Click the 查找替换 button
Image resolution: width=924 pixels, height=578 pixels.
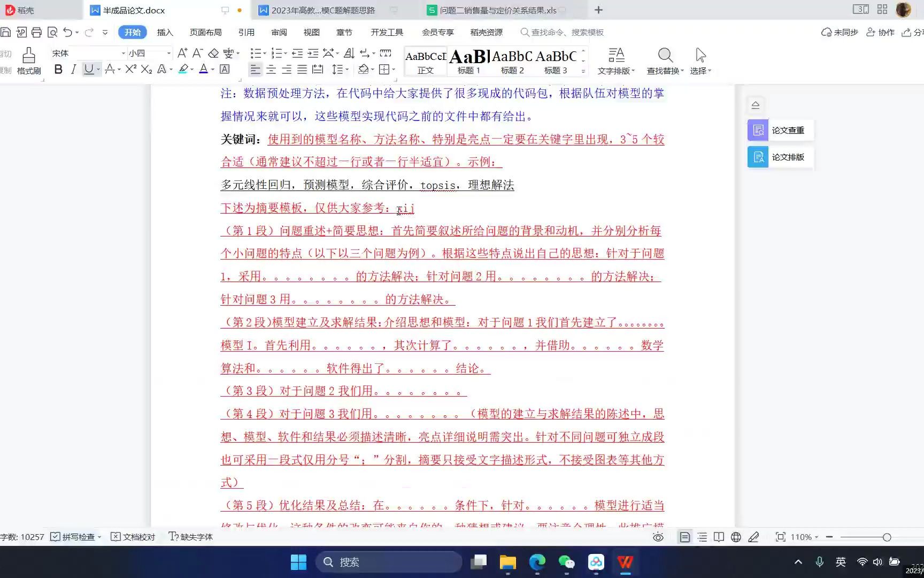(x=665, y=60)
